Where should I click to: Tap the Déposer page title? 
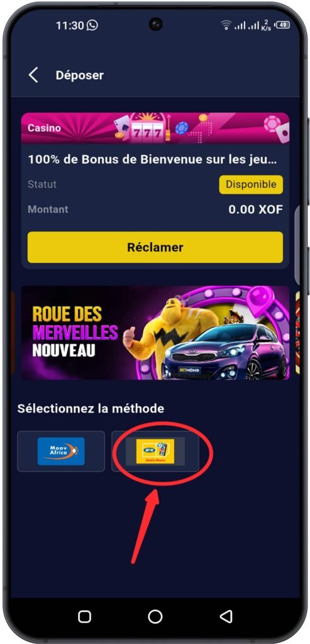tap(80, 75)
